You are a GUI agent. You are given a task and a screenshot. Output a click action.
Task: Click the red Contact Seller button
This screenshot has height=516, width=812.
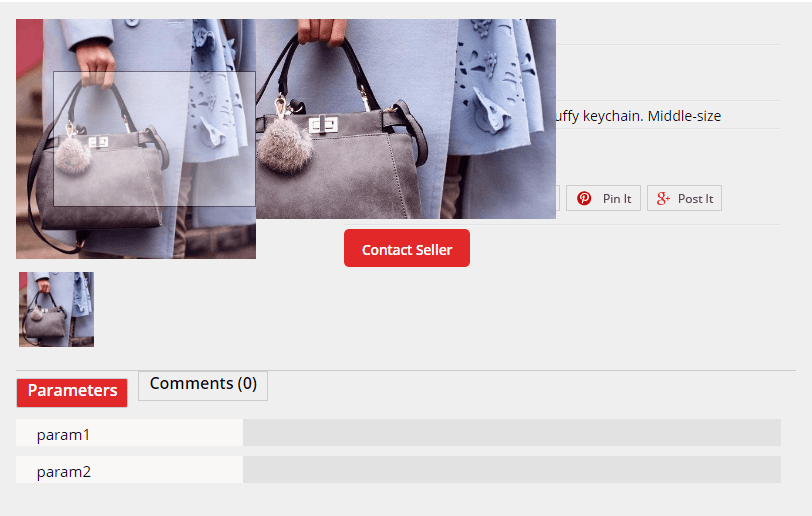(407, 248)
